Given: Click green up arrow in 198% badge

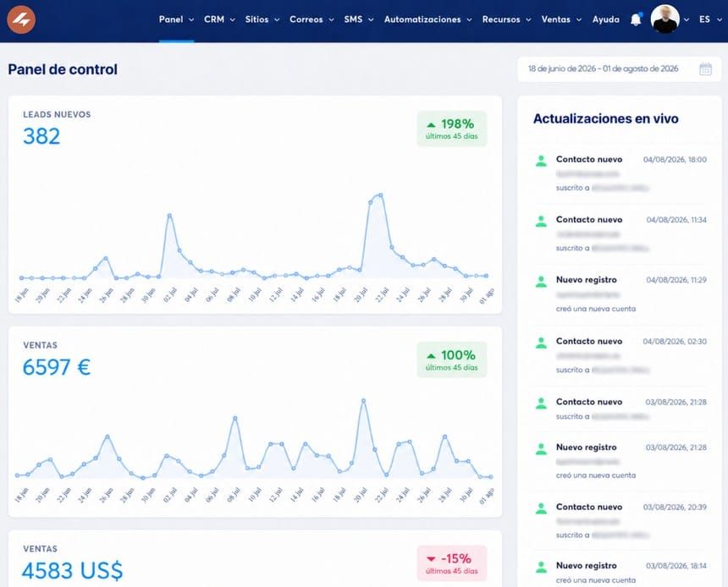Looking at the screenshot, I should click(x=431, y=124).
